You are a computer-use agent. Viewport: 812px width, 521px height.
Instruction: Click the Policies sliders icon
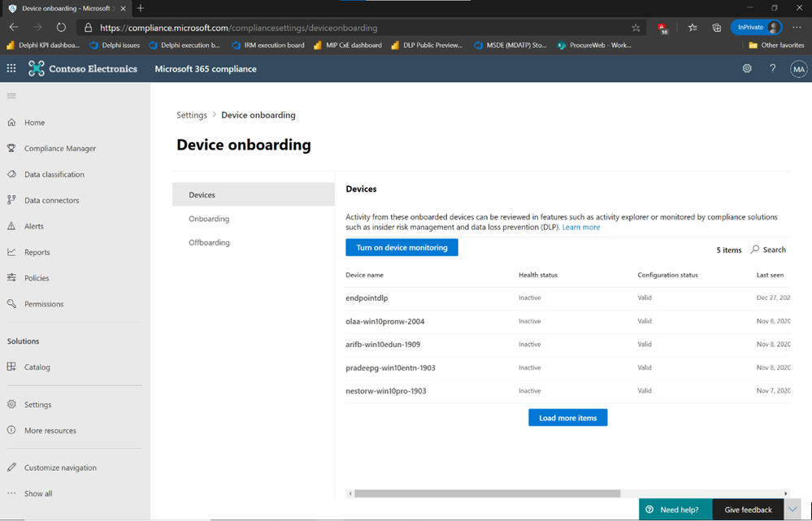[x=11, y=278]
